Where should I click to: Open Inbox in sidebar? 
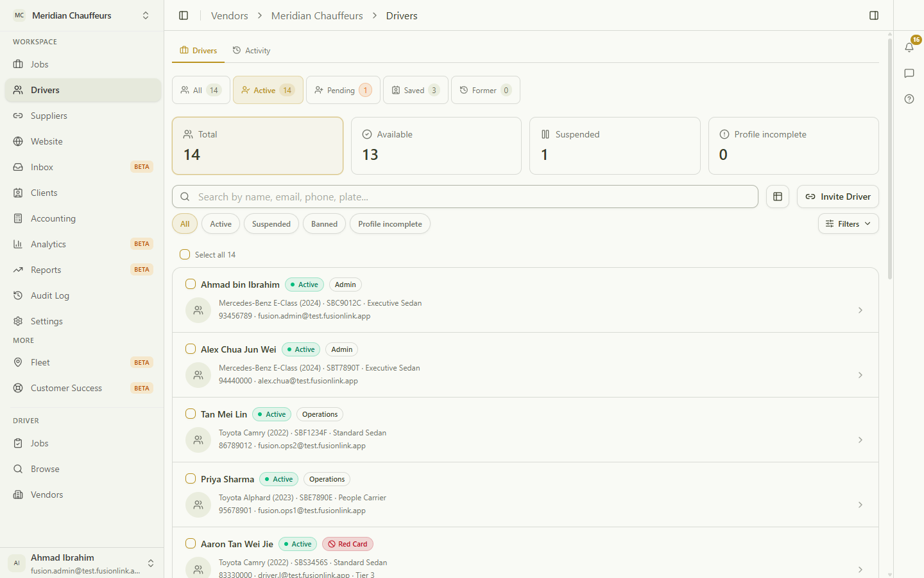click(83, 167)
